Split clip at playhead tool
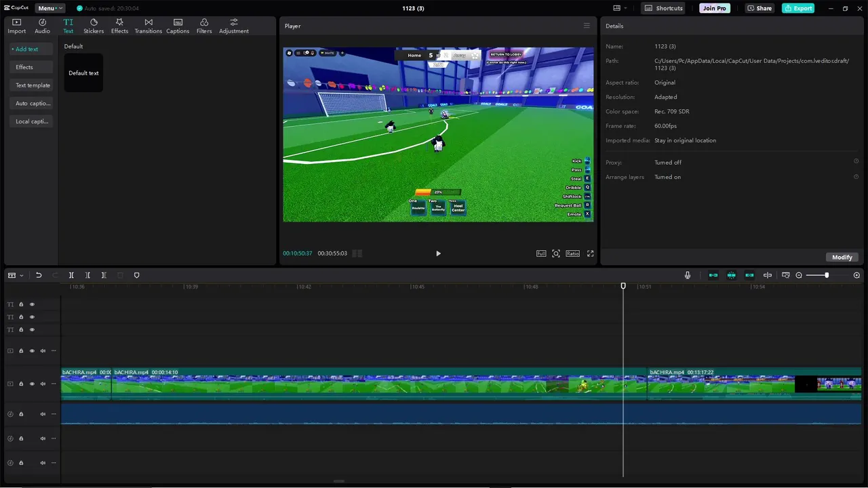Viewport: 868px width, 488px height. click(x=71, y=275)
